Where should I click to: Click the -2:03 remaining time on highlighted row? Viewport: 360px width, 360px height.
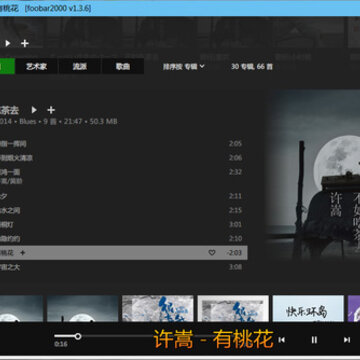(234, 253)
